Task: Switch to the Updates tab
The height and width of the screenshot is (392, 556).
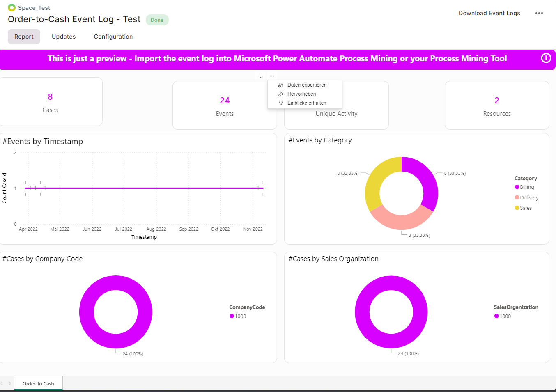Action: 64,36
